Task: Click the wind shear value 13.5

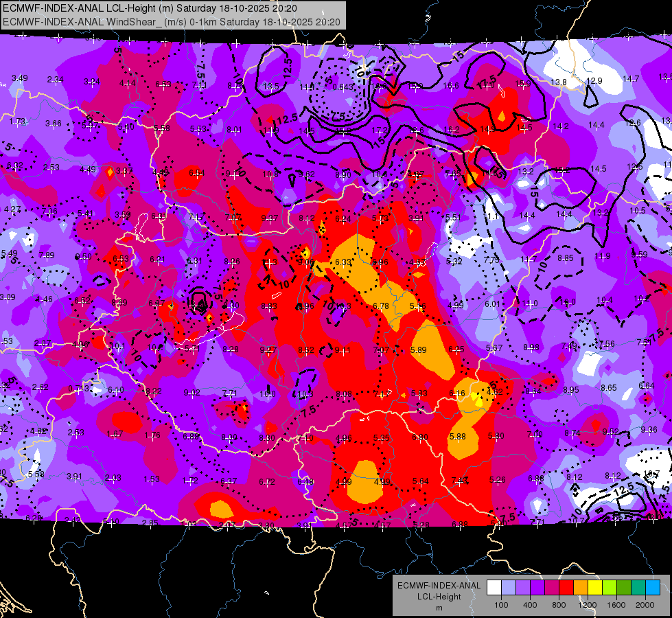Action: pos(271,87)
